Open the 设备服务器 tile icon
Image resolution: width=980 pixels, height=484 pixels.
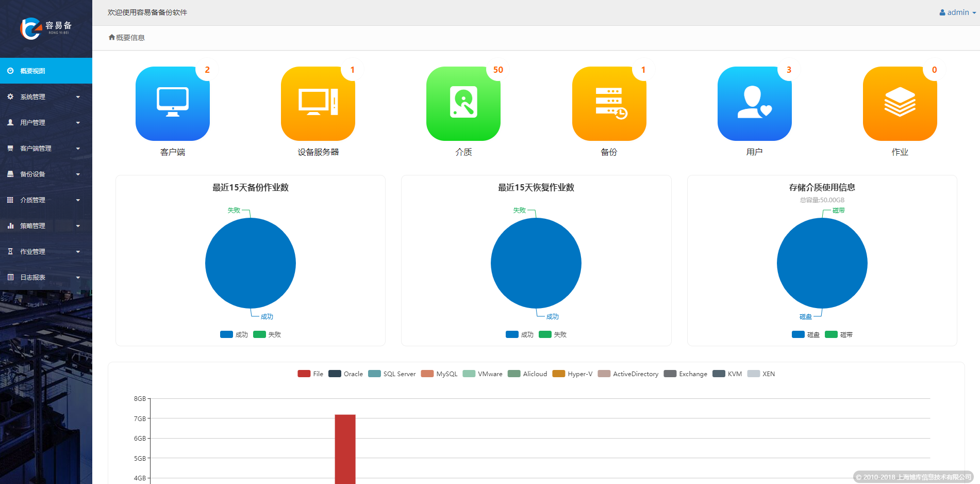click(x=318, y=103)
